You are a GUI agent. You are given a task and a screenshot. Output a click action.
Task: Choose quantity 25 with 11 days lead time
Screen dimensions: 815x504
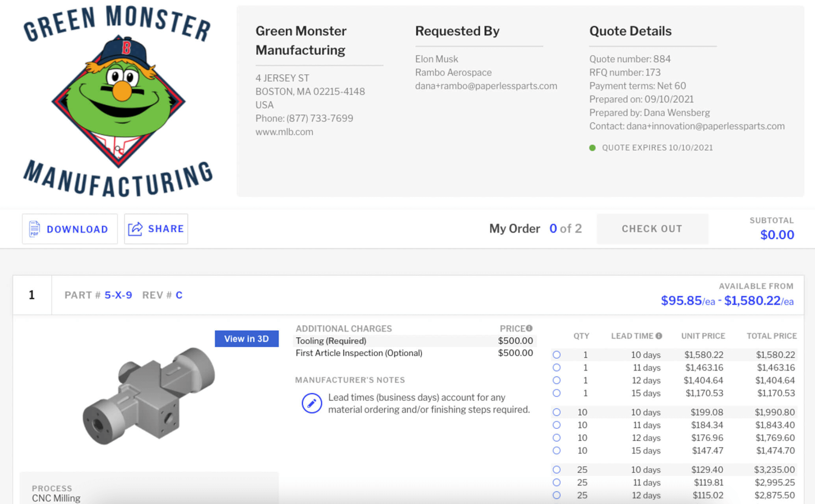[557, 482]
